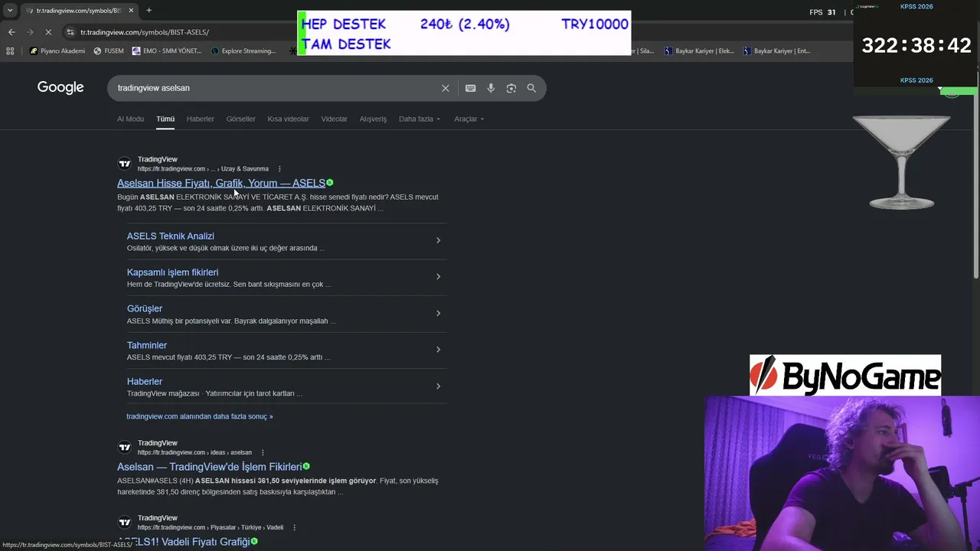This screenshot has height=551, width=980.
Task: Search by image with the camera icon
Action: 511,88
